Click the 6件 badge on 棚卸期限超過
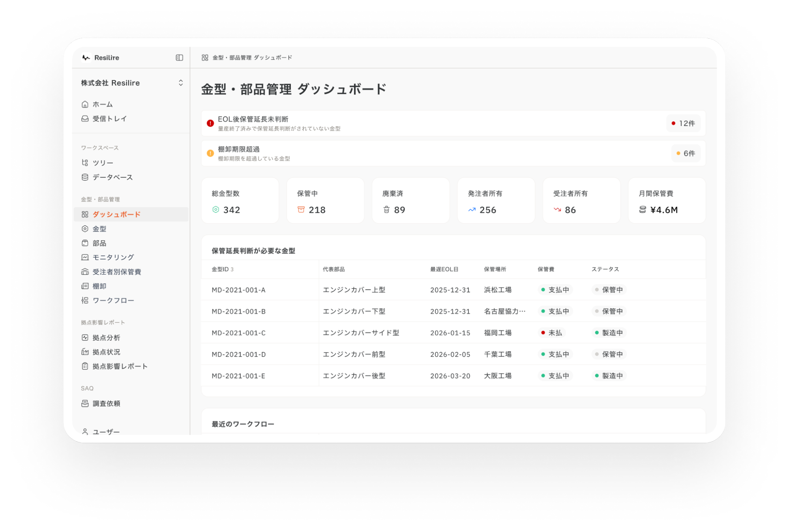Screen dimensions: 789x532 [686, 154]
